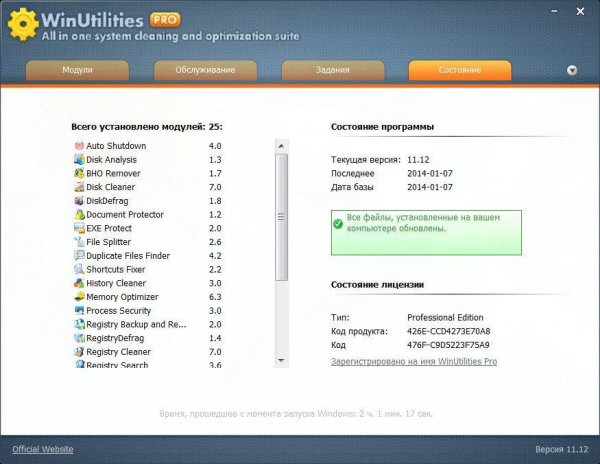This screenshot has width=600, height=464.
Task: Select the Состояние tab
Action: (460, 70)
